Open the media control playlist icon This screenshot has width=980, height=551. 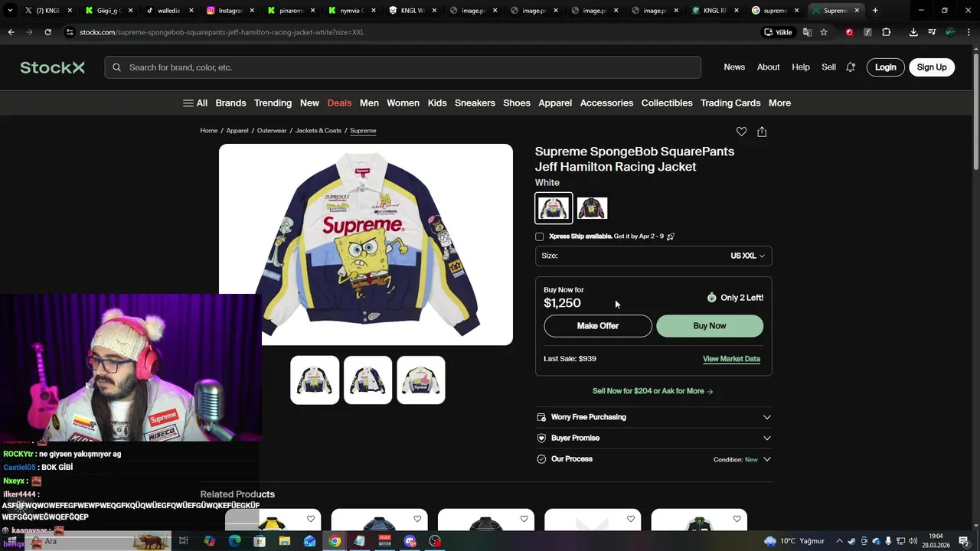pos(932,32)
